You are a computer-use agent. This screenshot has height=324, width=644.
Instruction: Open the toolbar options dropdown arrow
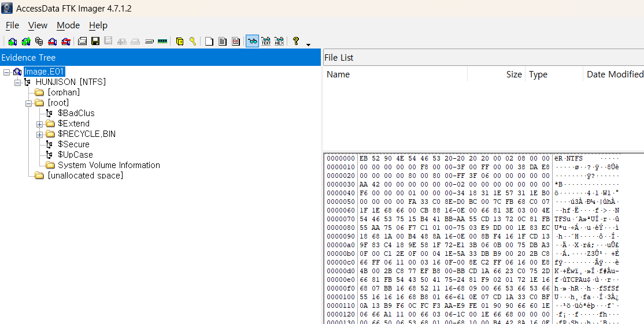pyautogui.click(x=309, y=44)
